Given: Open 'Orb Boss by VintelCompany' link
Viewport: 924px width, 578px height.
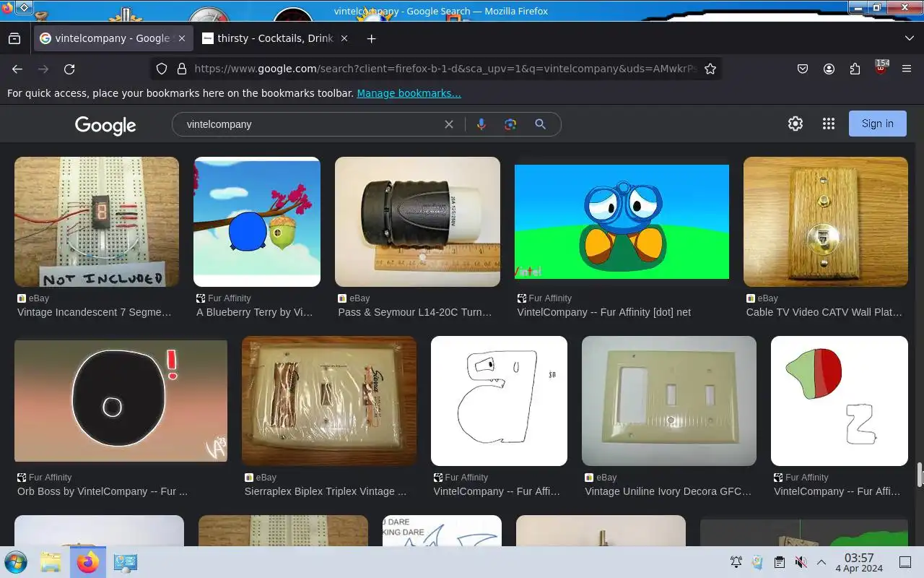Looking at the screenshot, I should [103, 491].
